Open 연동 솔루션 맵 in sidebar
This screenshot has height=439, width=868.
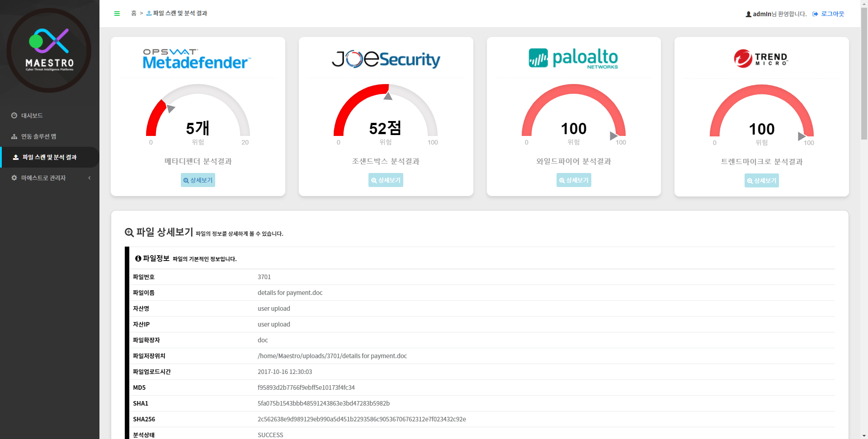pyautogui.click(x=38, y=136)
